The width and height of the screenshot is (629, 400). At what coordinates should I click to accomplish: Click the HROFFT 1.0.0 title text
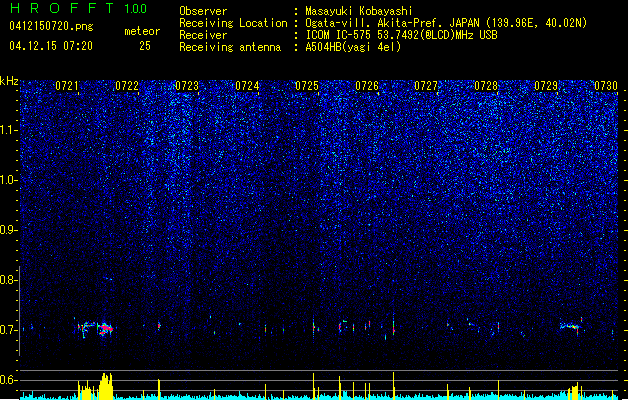click(79, 8)
